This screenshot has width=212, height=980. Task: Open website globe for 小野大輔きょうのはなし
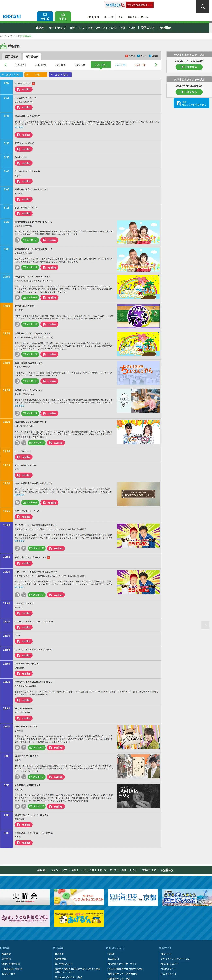coord(17,748)
